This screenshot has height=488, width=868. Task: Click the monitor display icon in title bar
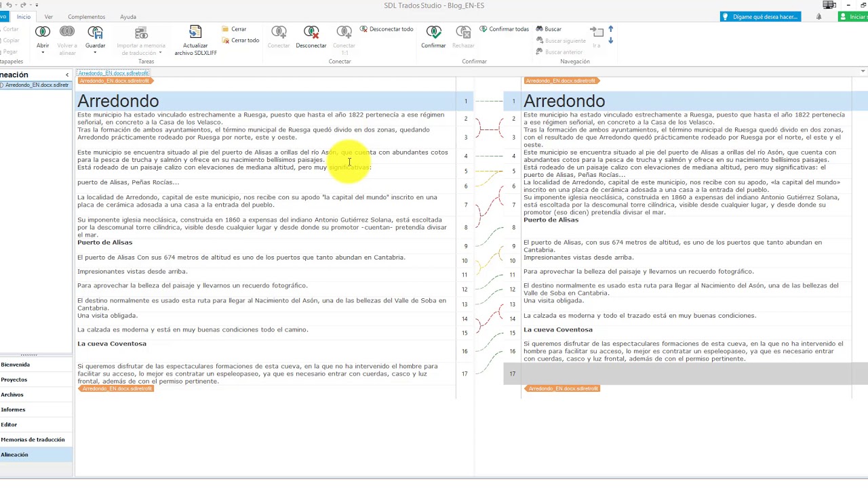point(829,5)
